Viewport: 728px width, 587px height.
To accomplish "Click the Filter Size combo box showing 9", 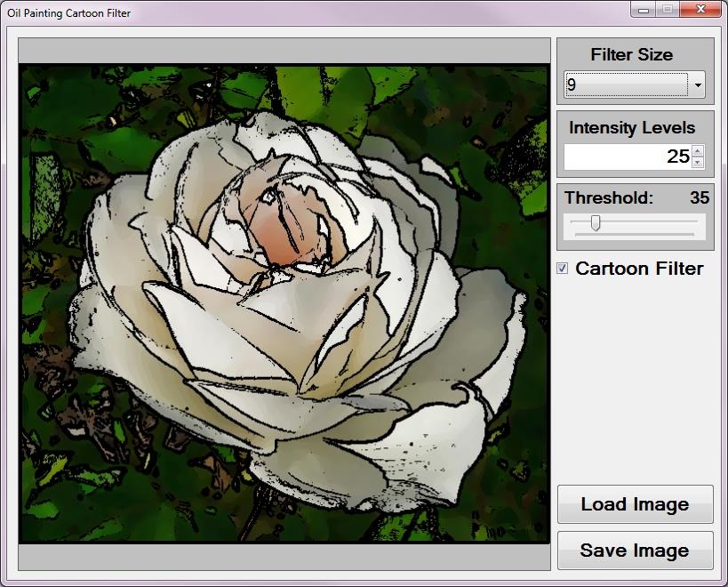I will pyautogui.click(x=627, y=86).
